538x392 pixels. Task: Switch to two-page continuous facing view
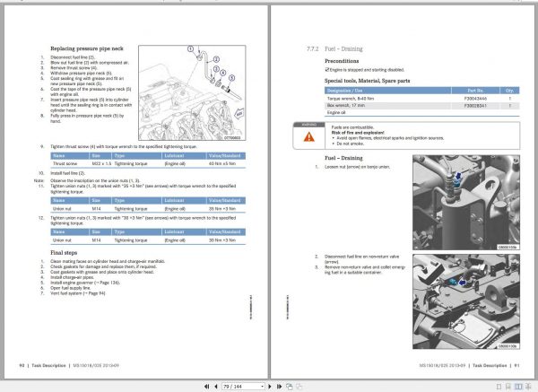tap(528, 387)
